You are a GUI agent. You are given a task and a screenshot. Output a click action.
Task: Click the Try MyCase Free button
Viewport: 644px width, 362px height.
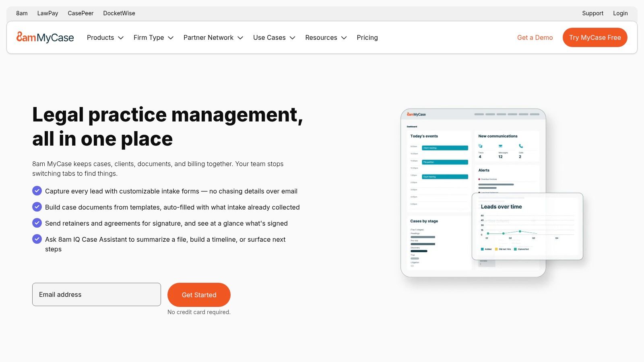click(x=595, y=37)
